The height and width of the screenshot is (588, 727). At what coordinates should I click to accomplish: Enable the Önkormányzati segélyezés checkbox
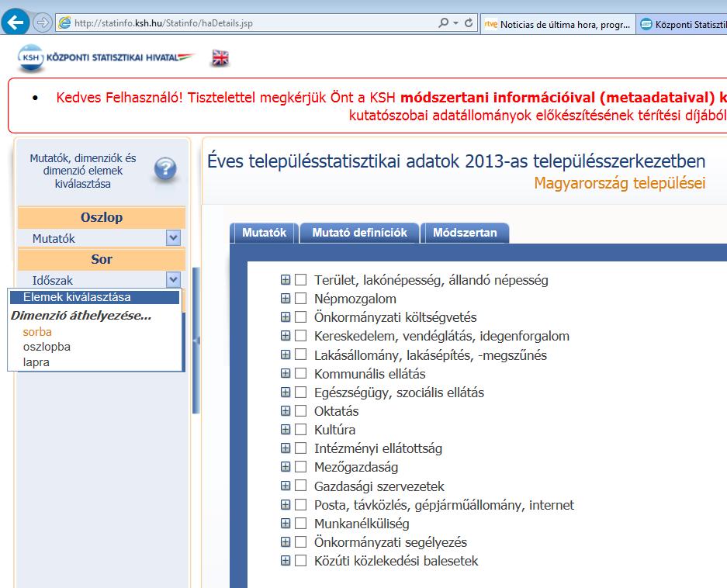(x=301, y=542)
